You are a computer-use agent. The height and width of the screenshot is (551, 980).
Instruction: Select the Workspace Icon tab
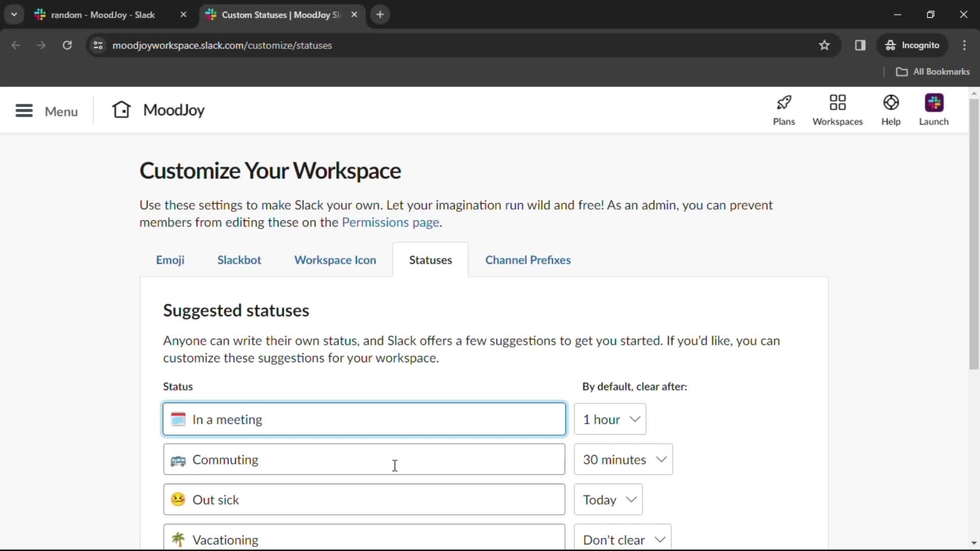(x=334, y=260)
